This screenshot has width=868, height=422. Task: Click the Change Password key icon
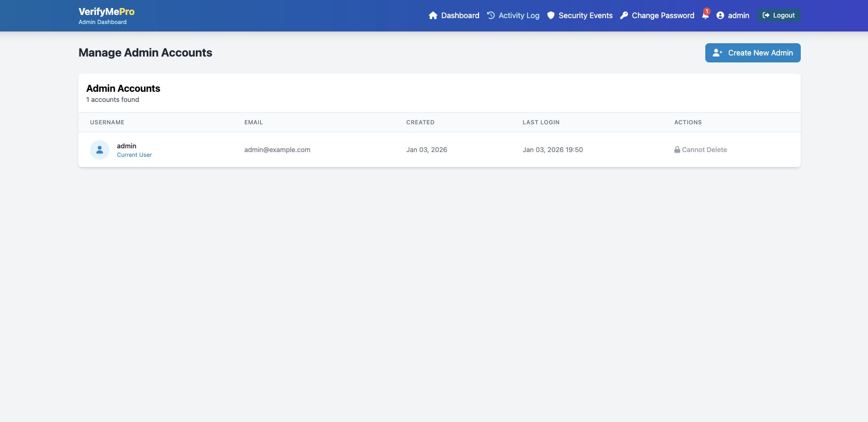click(x=624, y=15)
